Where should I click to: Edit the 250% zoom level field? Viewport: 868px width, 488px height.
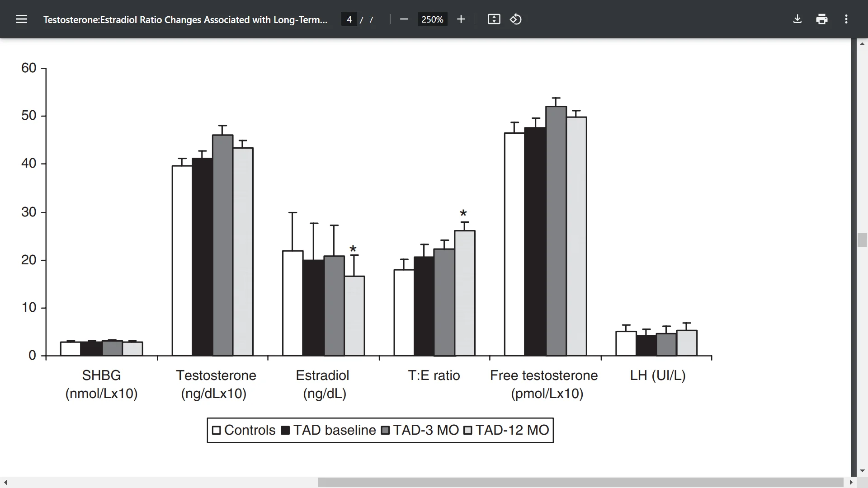[x=432, y=19]
